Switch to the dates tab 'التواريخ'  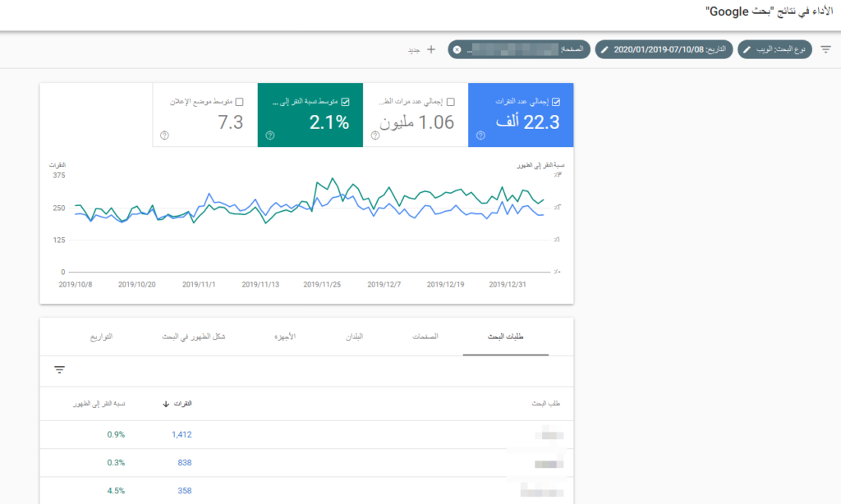[101, 337]
